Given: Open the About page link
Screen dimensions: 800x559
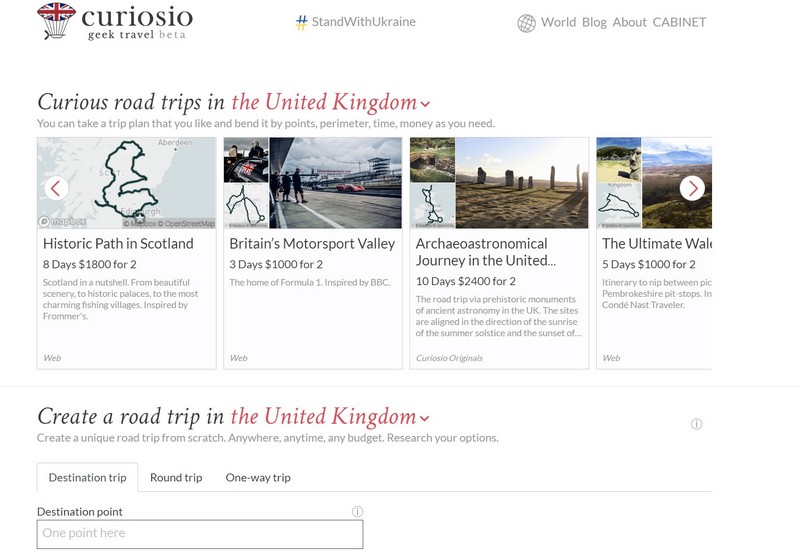Looking at the screenshot, I should click(629, 22).
